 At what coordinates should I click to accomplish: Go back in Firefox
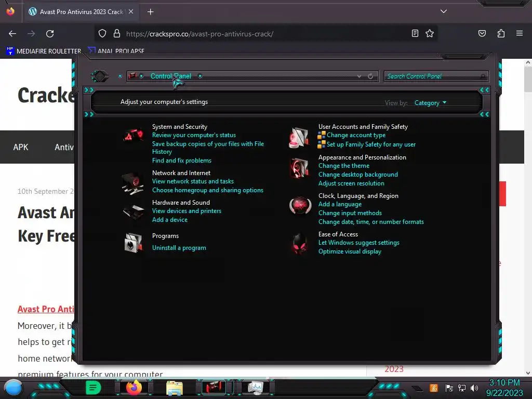coord(12,34)
